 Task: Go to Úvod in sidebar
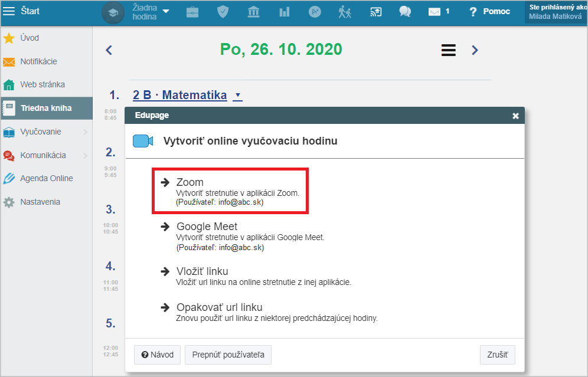tap(30, 38)
